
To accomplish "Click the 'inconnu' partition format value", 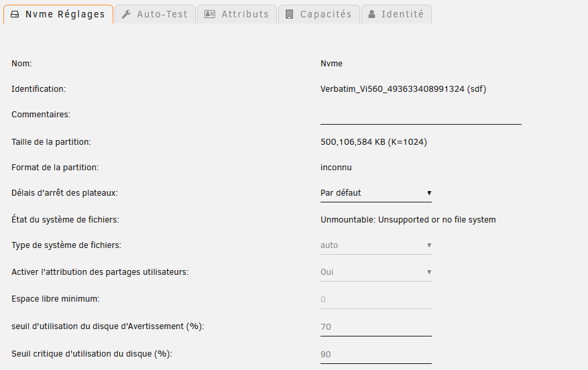I will [336, 168].
